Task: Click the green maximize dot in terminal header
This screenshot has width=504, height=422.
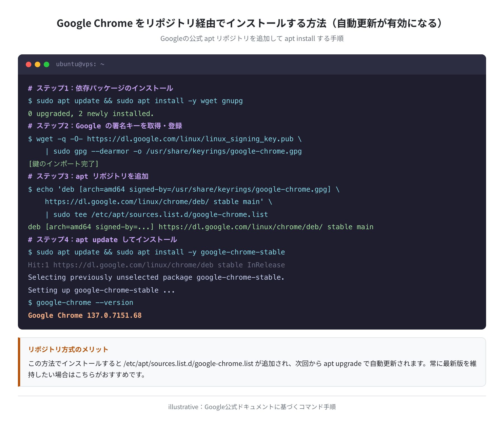Action: click(46, 64)
